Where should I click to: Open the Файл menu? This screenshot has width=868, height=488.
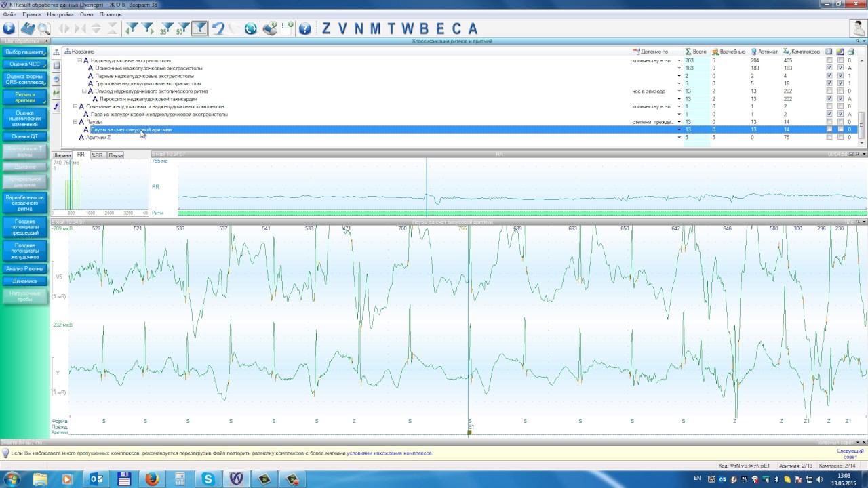9,14
